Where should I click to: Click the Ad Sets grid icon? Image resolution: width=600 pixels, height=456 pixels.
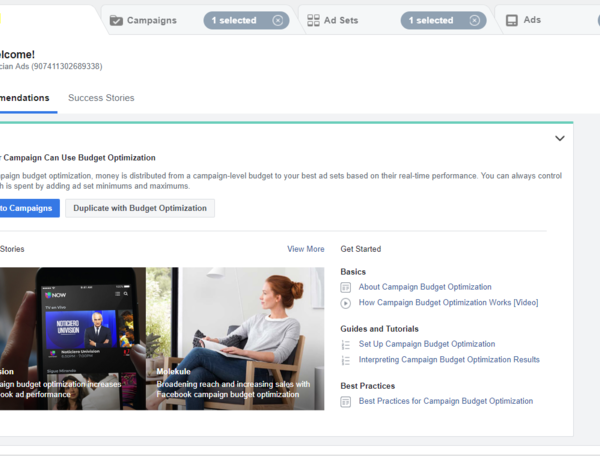314,20
